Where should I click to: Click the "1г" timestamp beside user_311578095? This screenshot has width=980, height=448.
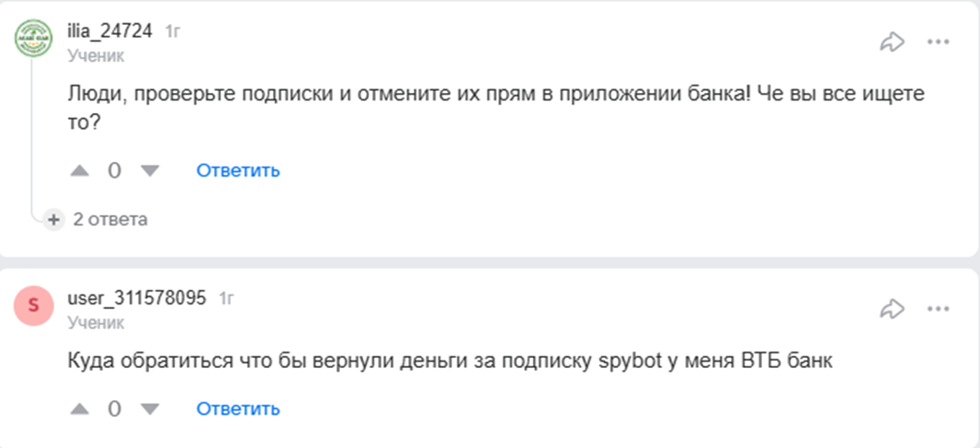pos(225,298)
